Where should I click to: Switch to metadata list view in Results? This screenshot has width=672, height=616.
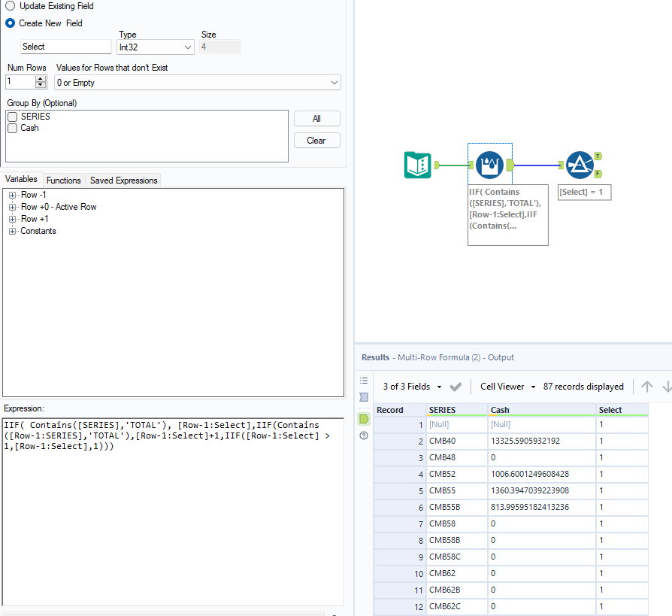(364, 380)
